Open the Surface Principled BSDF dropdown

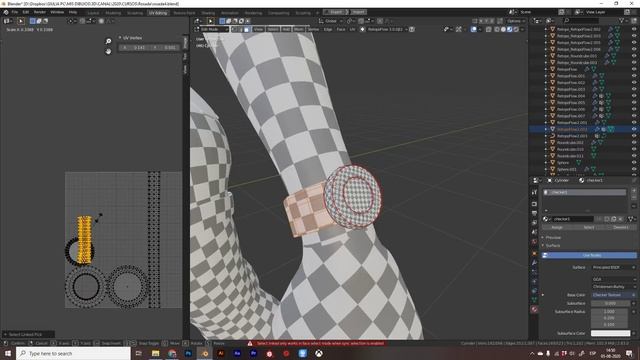614,267
